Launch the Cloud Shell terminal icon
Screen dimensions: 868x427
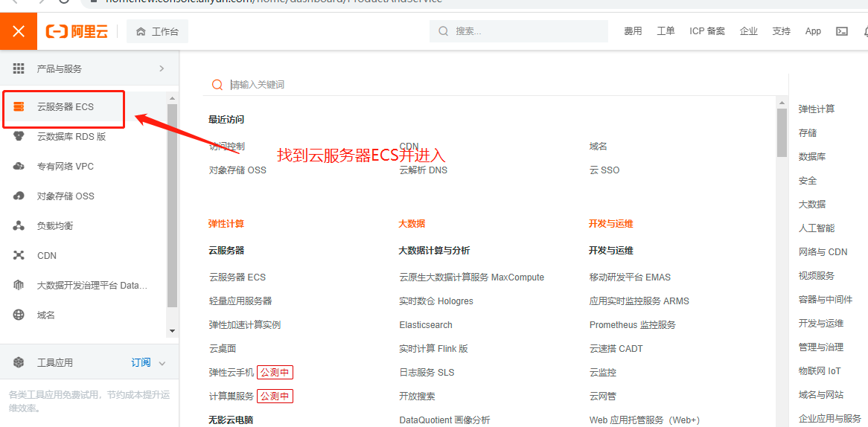click(x=841, y=31)
